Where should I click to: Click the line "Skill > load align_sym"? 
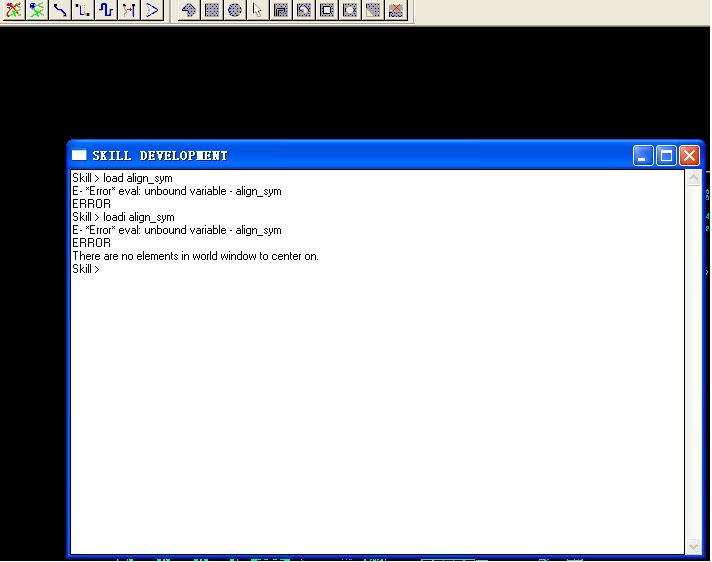click(122, 178)
